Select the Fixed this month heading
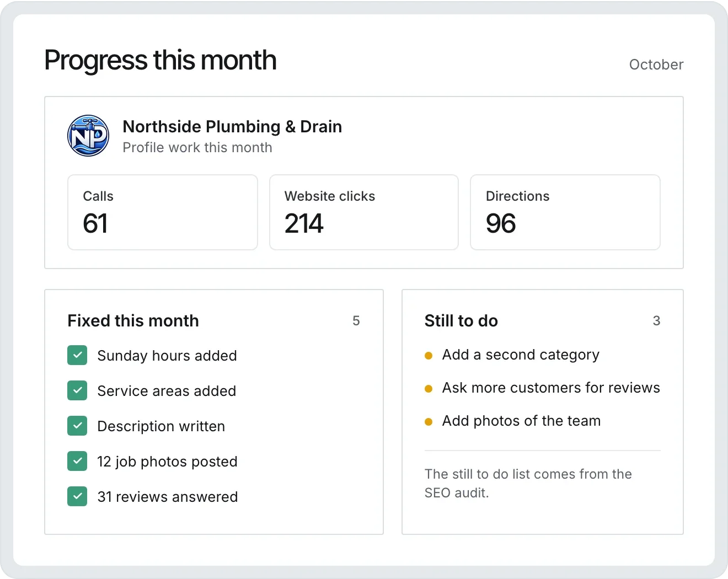728x579 pixels. [133, 320]
